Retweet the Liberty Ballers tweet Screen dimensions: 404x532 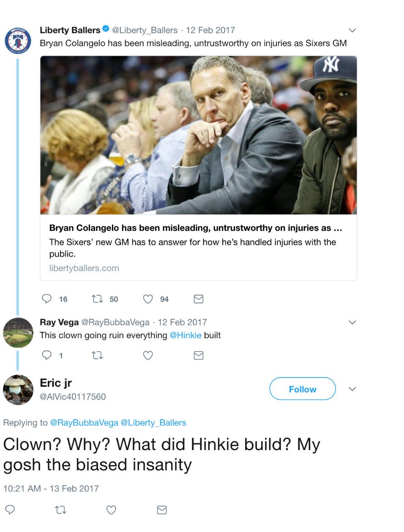coord(97,299)
